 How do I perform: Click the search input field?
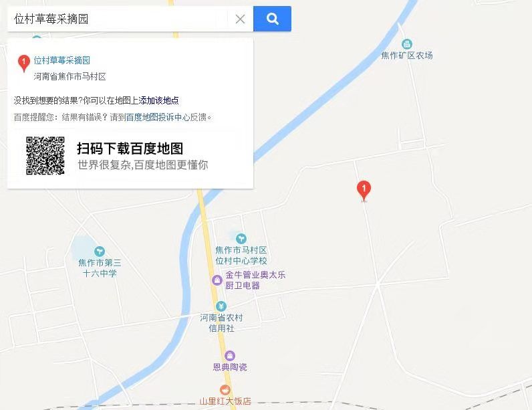(x=119, y=19)
